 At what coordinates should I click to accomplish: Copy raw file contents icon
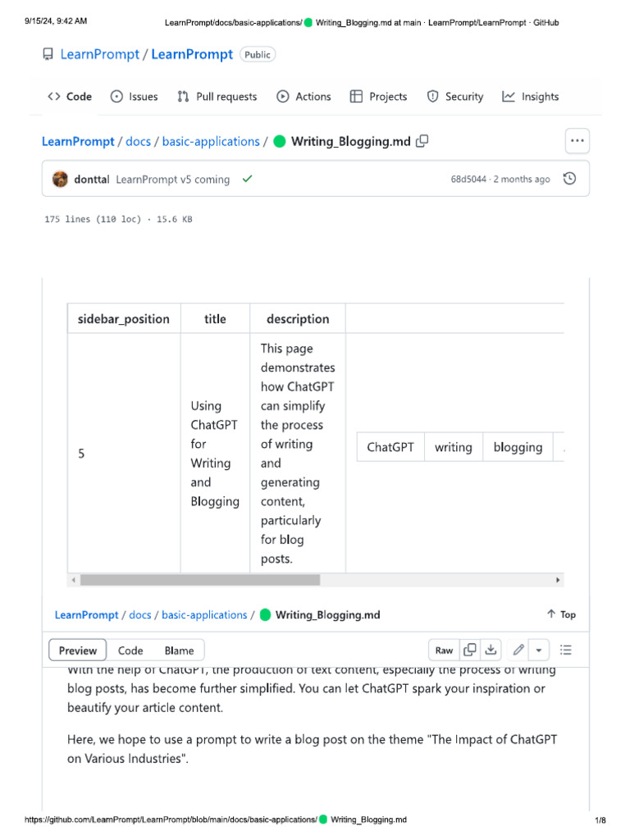470,651
